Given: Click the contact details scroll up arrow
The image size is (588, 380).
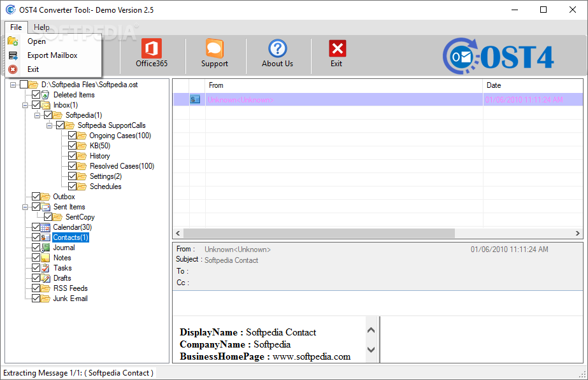Looking at the screenshot, I should (371, 330).
